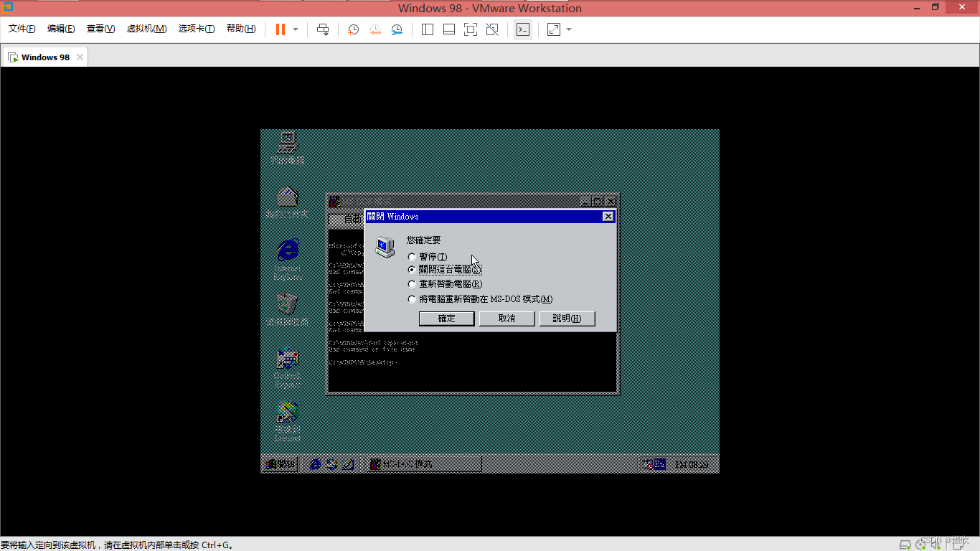Close the 關閉 Windows dialog
Image resolution: width=980 pixels, height=551 pixels.
(x=608, y=217)
